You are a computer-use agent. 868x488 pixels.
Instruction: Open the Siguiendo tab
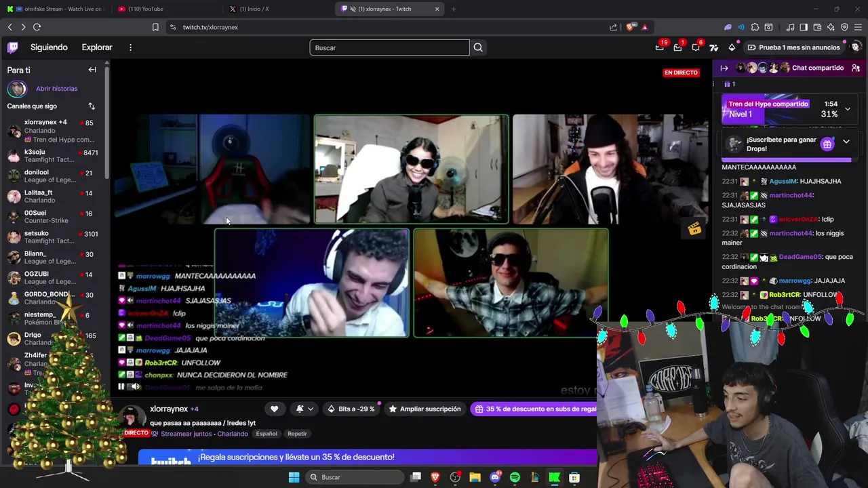tap(49, 47)
